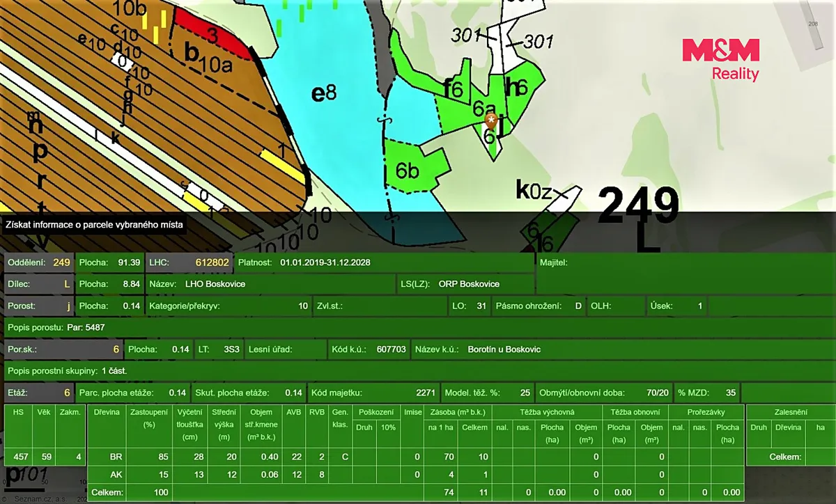Click the BR species row
The image size is (836, 504).
click(415, 457)
